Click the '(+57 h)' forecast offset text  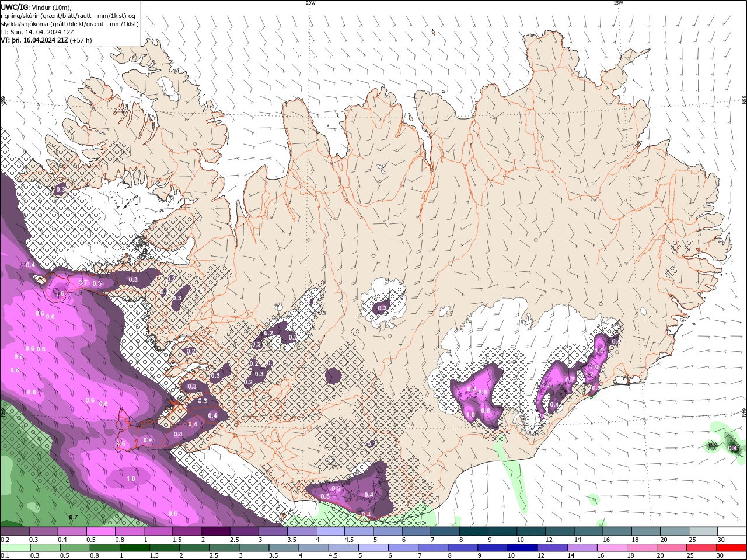click(x=81, y=40)
